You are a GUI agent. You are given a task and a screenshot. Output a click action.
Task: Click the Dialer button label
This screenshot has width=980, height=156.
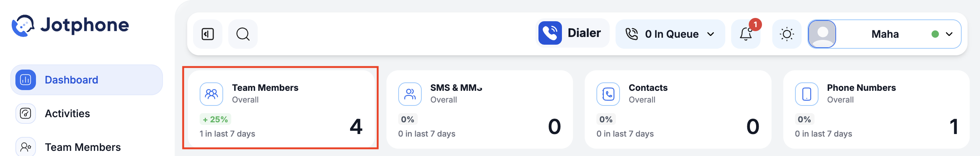(584, 33)
